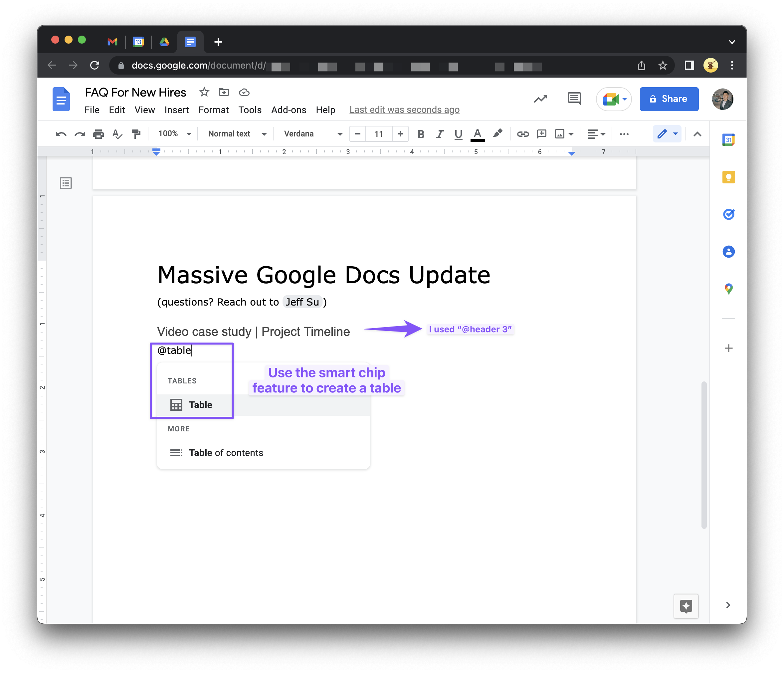
Task: Select Table from the smart chip menu
Action: [x=263, y=405]
